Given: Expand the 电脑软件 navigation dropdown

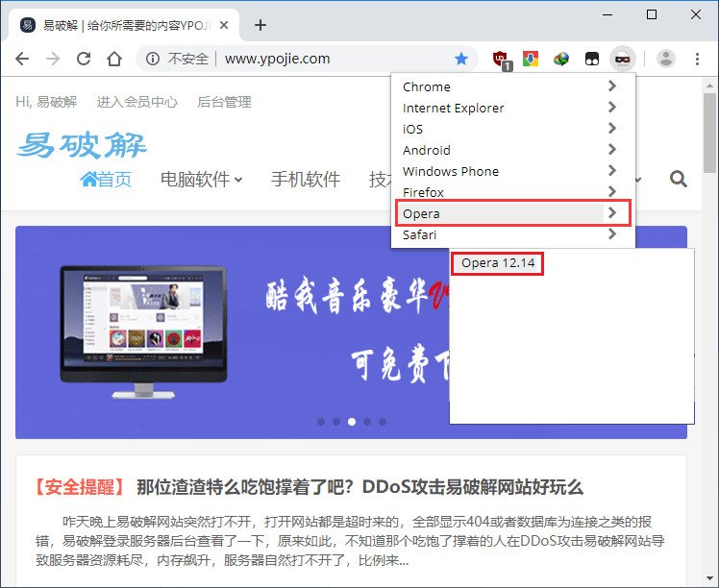Looking at the screenshot, I should coord(201,179).
